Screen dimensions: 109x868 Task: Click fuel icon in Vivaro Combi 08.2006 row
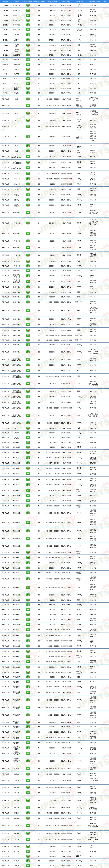click(28, 93)
